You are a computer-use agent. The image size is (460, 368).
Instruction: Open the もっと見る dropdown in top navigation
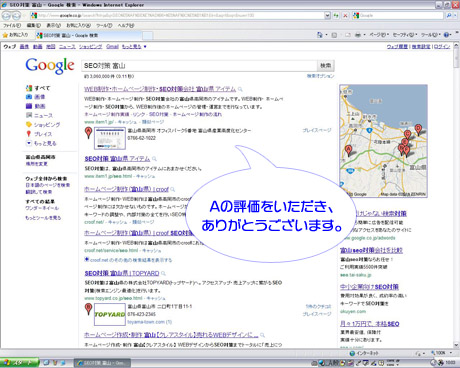(134, 47)
